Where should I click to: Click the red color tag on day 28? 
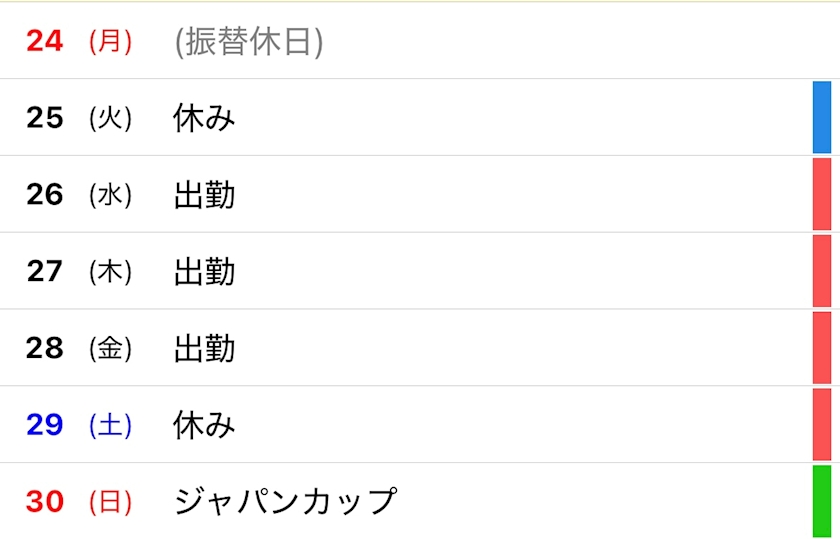(822, 348)
